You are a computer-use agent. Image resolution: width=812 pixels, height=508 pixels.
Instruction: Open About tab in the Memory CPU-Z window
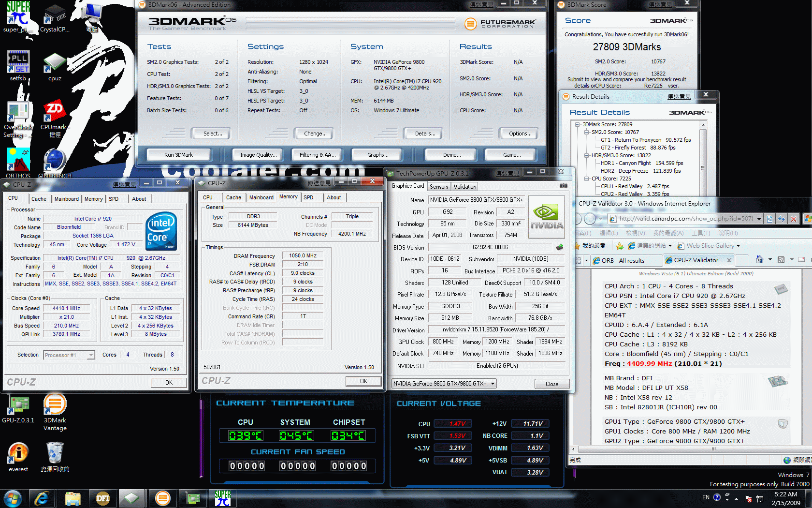pos(333,197)
